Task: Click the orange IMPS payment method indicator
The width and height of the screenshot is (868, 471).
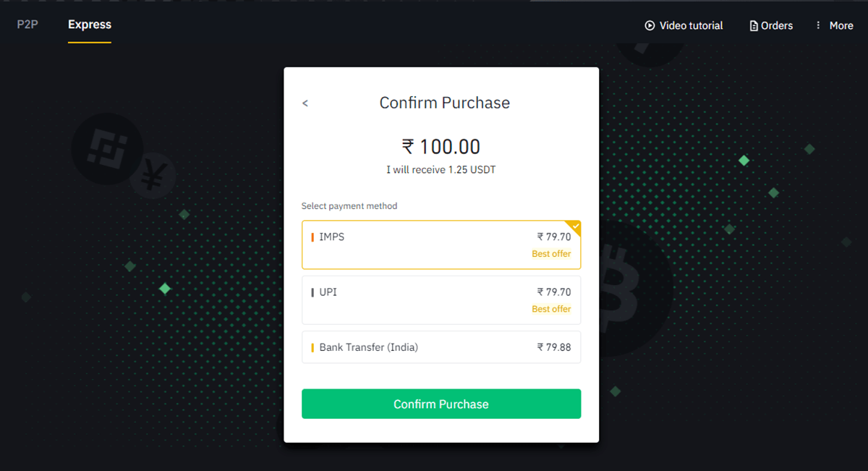Action: tap(313, 237)
